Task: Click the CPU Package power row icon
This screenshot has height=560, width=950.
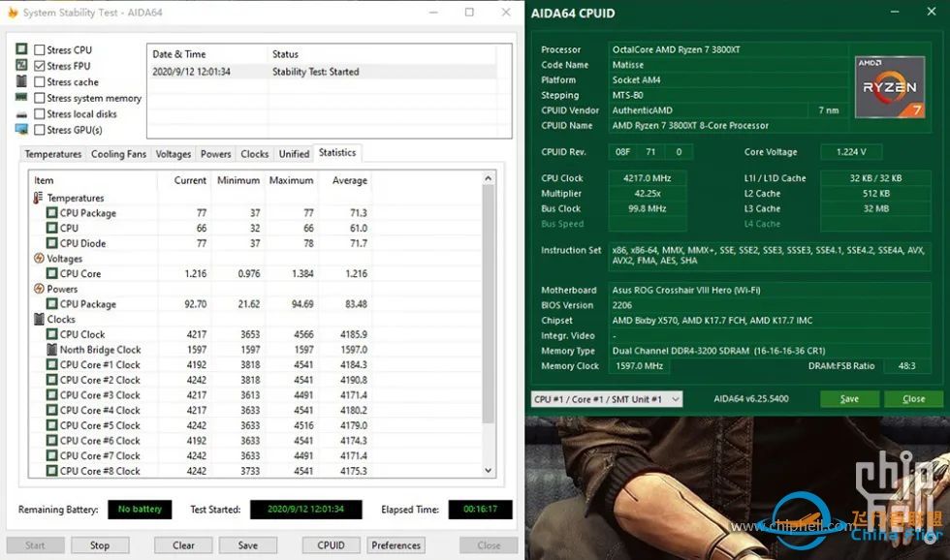Action: 52,304
